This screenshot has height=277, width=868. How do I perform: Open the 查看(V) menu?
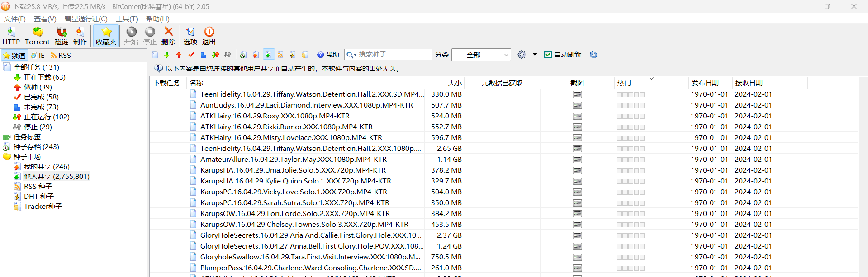click(45, 19)
